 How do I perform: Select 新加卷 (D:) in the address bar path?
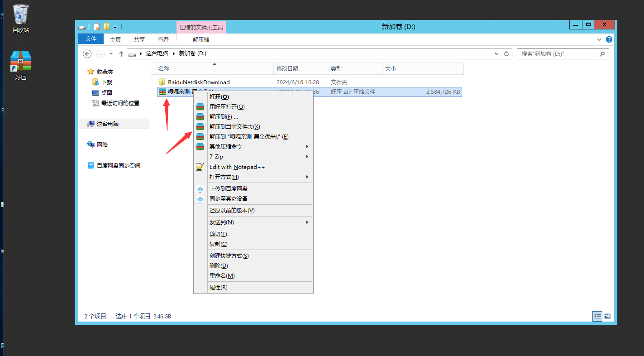click(x=192, y=53)
